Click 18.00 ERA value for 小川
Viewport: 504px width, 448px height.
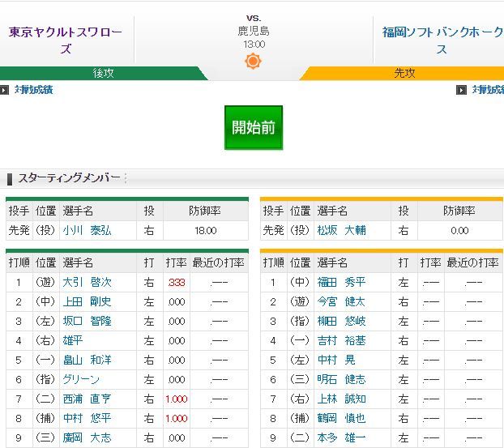pos(206,231)
